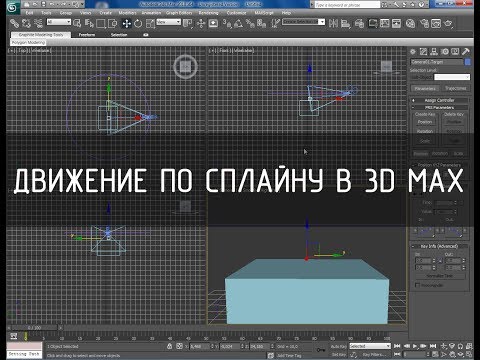Image resolution: width=480 pixels, height=360 pixels.
Task: Click the Key Filters button
Action: click(x=373, y=355)
